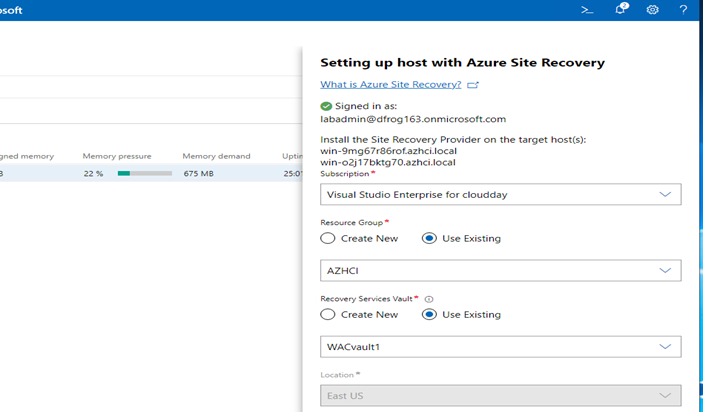
Task: Click the Memory demand column header
Action: (x=216, y=156)
